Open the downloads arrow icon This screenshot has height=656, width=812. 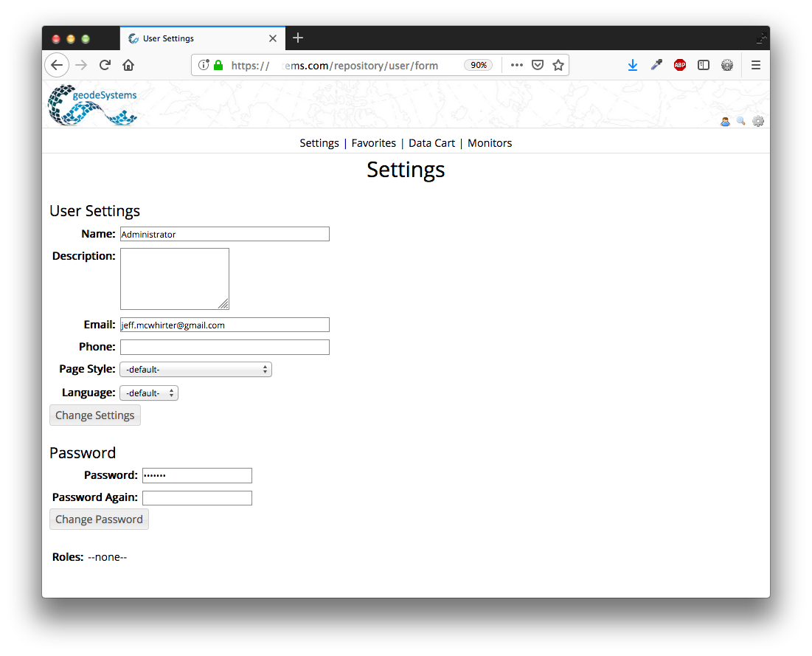coord(633,65)
